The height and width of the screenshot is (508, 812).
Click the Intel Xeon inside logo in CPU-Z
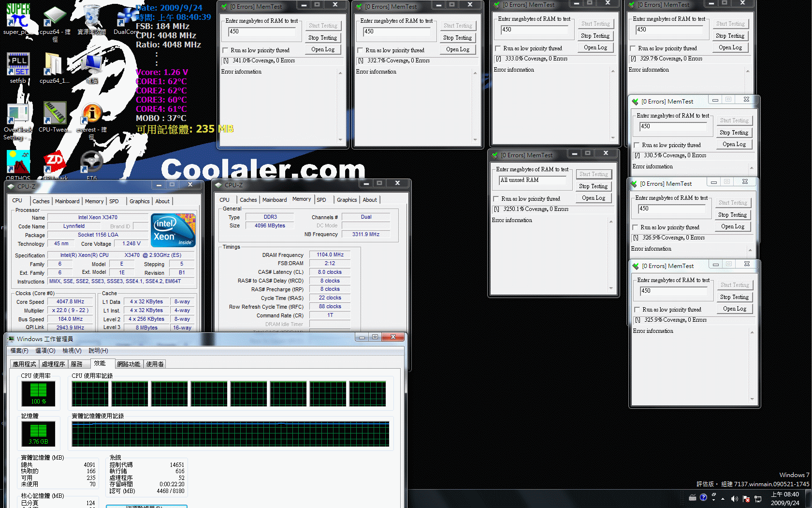coord(173,230)
